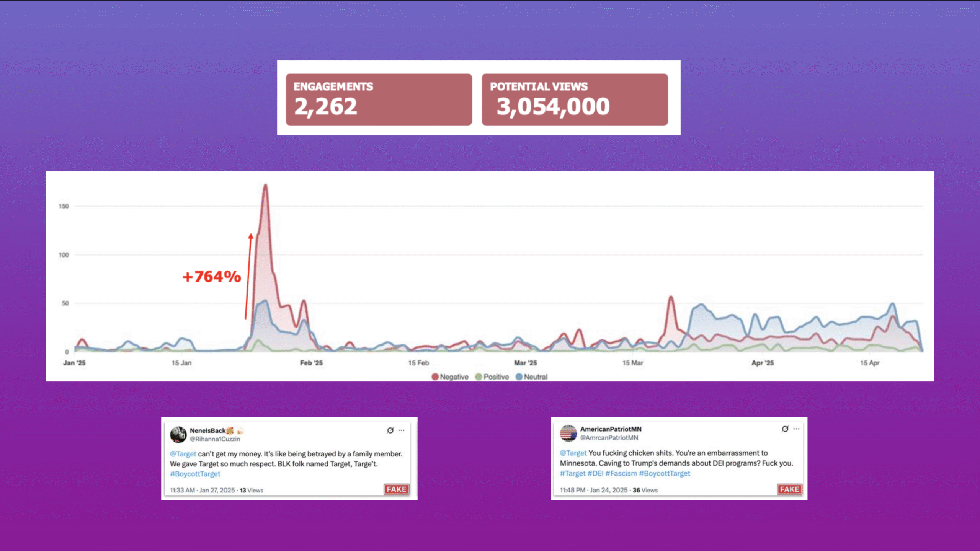Viewport: 980px width, 551px height.
Task: Click the FAKE label on AmericanPatriotMN tweet
Action: point(789,489)
